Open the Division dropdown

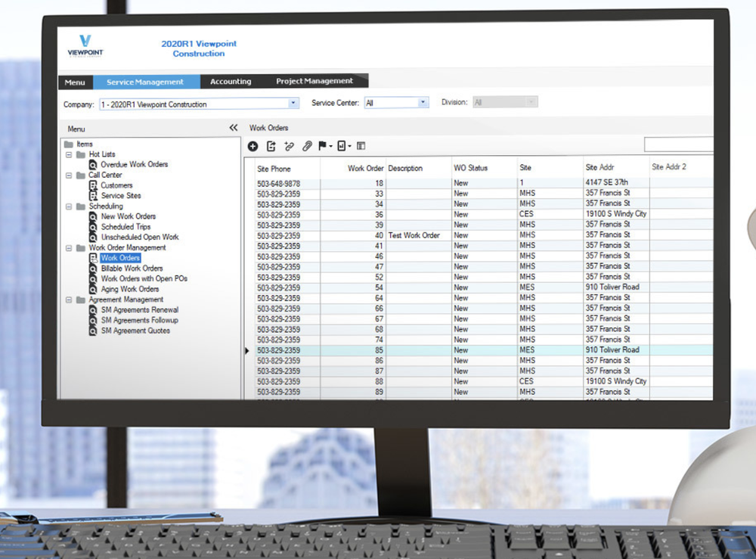click(531, 102)
